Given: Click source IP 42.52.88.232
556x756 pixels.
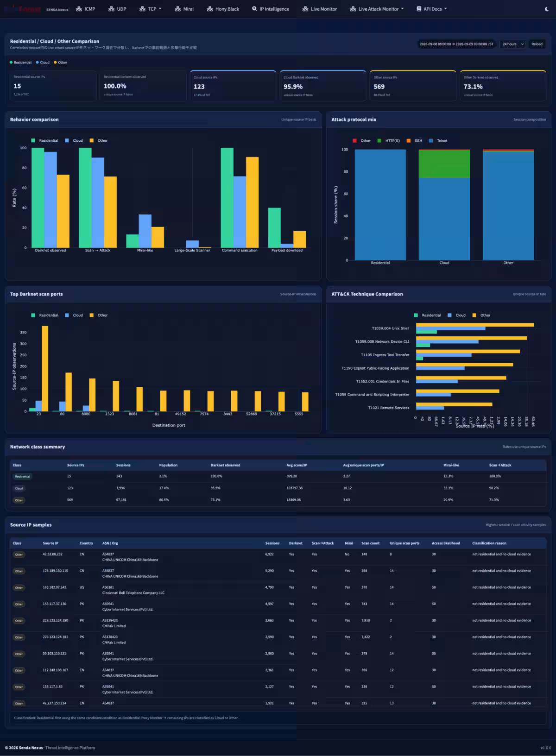Looking at the screenshot, I should coord(52,554).
